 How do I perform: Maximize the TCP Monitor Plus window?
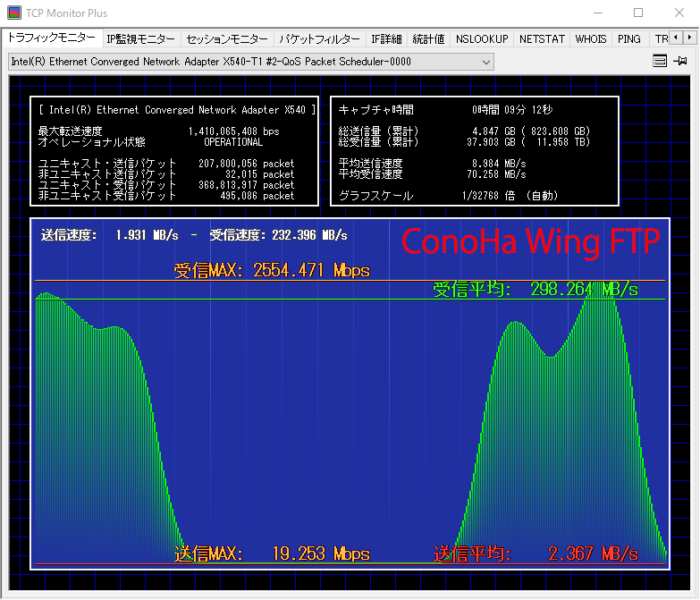[x=638, y=13]
